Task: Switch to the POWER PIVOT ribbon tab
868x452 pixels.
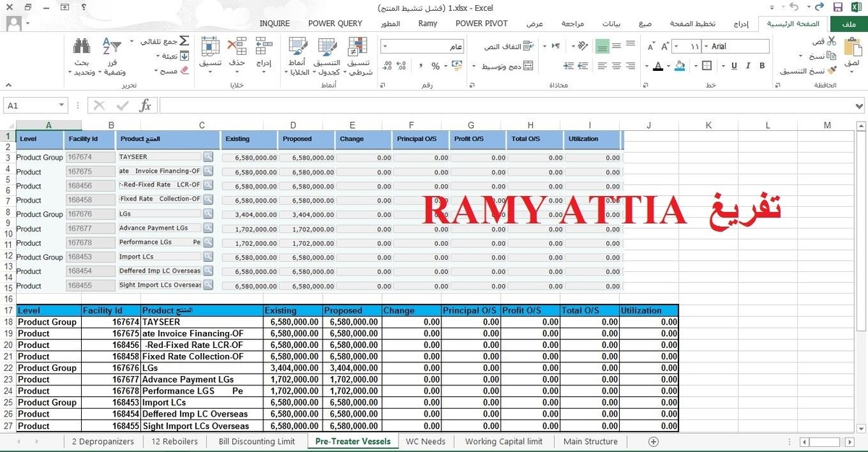Action: tap(481, 23)
